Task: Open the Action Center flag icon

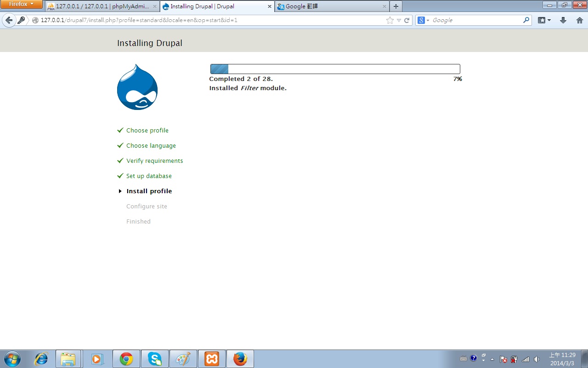Action: click(x=503, y=359)
